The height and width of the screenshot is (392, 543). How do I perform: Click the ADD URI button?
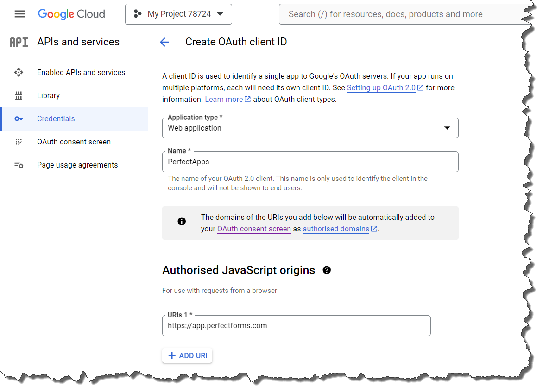pos(187,356)
